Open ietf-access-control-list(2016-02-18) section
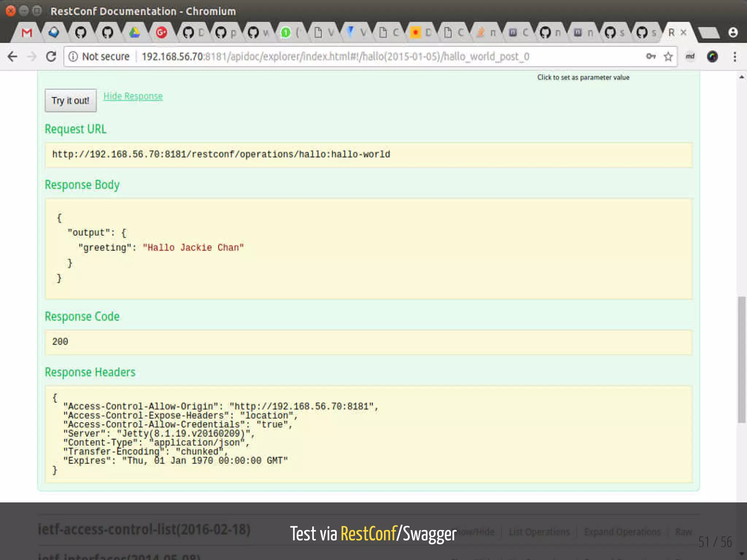The width and height of the screenshot is (747, 560). [x=144, y=529]
